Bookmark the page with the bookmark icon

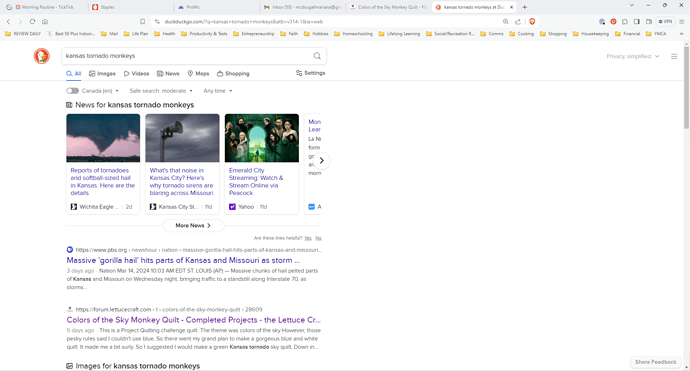(143, 22)
